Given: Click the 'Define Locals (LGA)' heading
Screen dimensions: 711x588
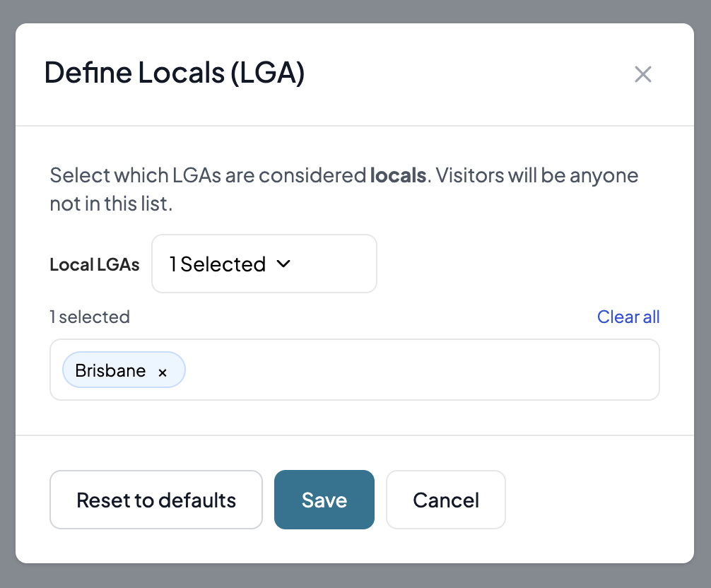Looking at the screenshot, I should click(175, 73).
